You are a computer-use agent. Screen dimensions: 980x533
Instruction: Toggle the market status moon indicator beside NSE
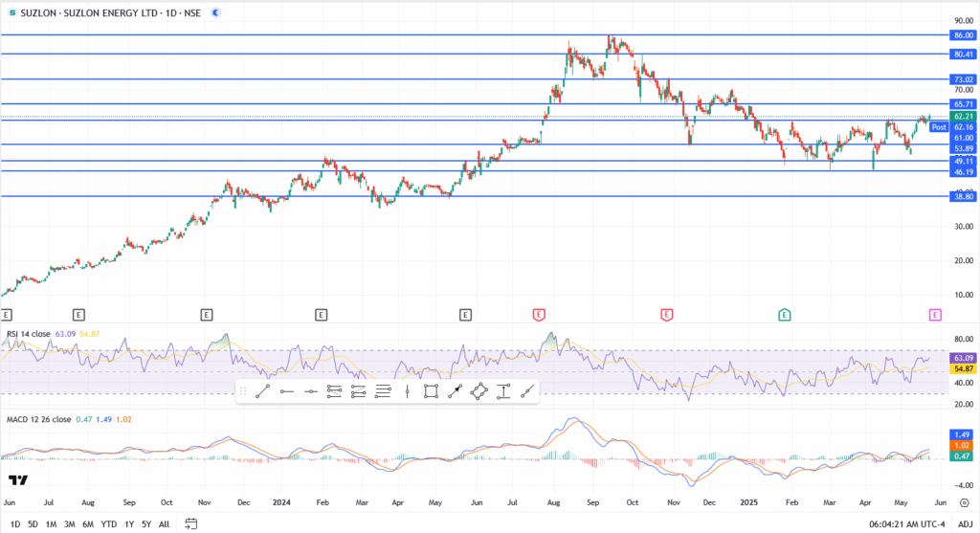click(x=214, y=12)
